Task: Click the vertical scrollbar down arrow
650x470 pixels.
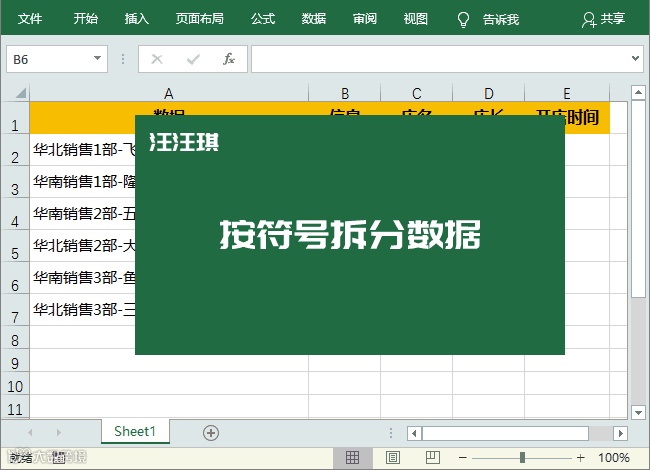Action: click(638, 412)
